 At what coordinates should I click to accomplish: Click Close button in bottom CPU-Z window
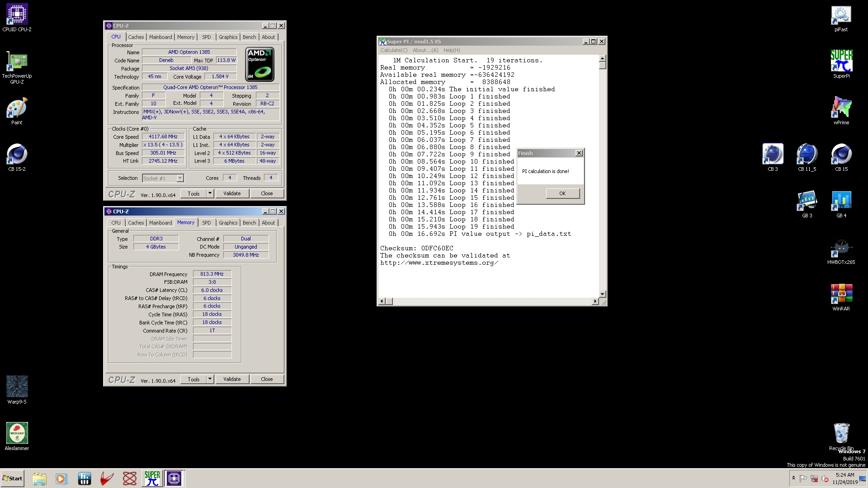(x=267, y=379)
